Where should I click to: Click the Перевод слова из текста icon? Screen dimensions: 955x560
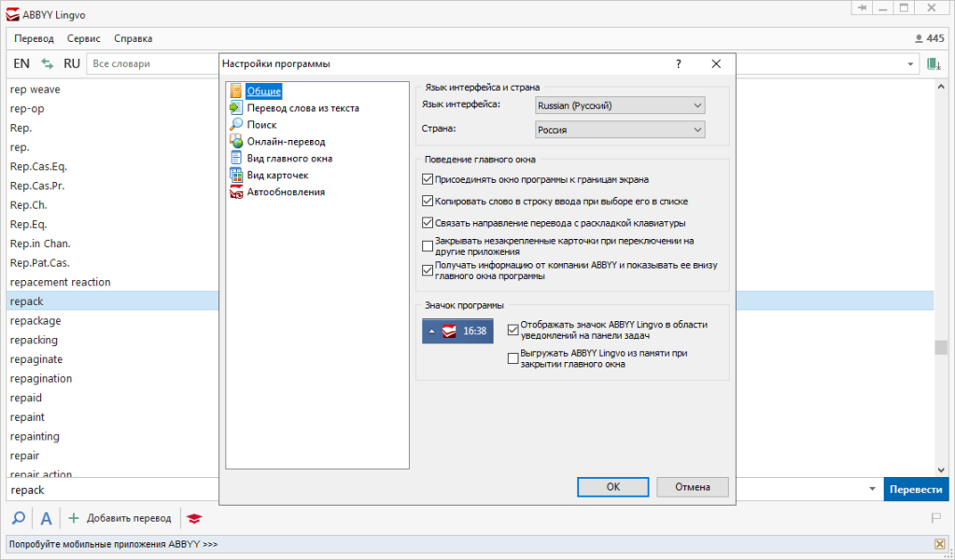coord(235,107)
